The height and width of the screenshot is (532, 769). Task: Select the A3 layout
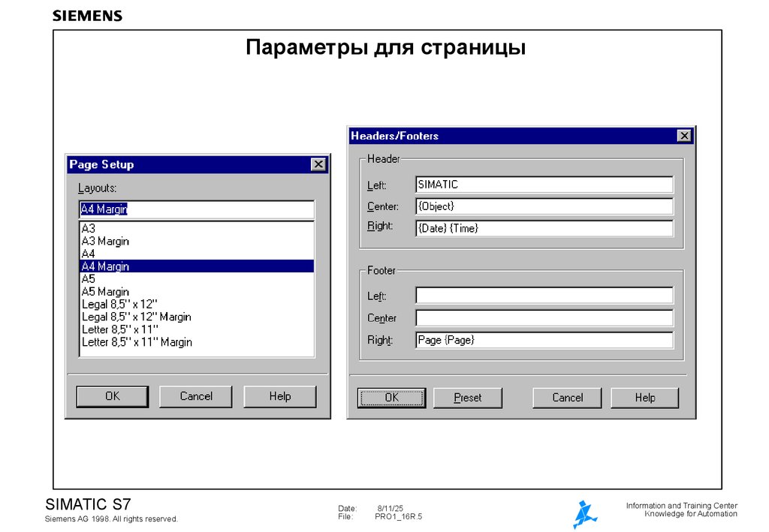(197, 228)
